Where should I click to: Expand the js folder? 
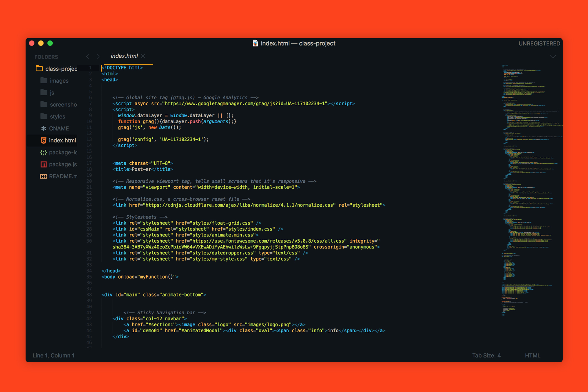52,93
